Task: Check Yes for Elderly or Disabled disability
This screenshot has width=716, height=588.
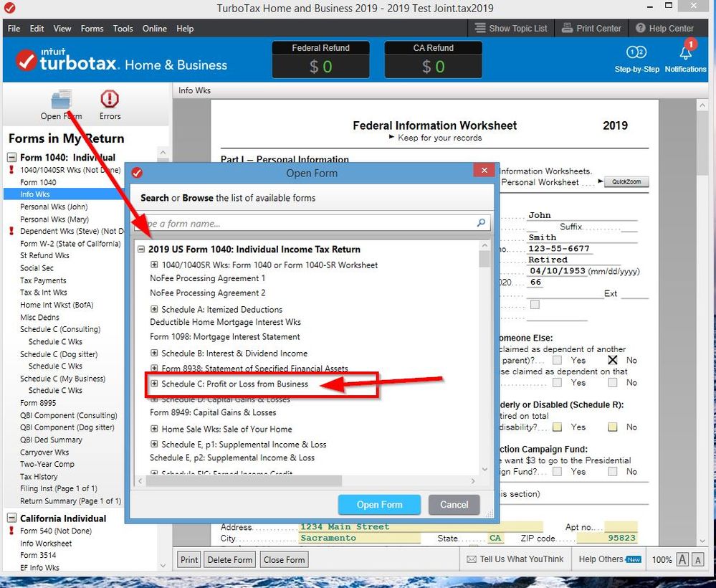Action: pyautogui.click(x=557, y=427)
